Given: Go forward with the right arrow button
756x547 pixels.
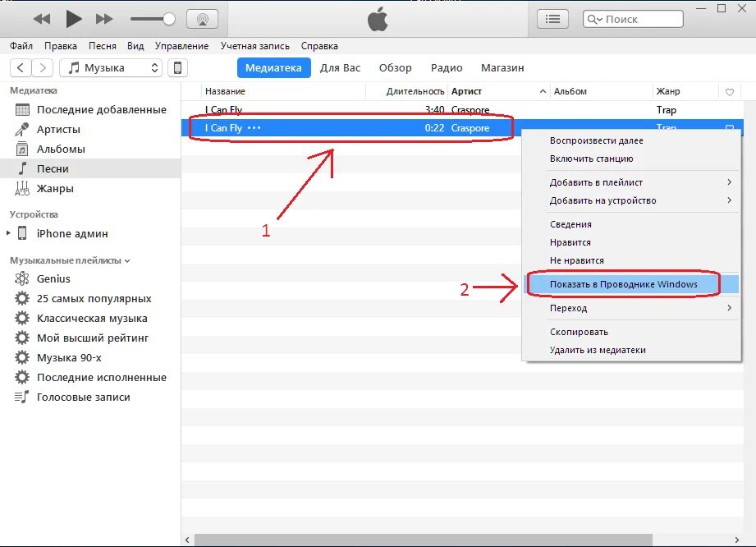Looking at the screenshot, I should (43, 67).
